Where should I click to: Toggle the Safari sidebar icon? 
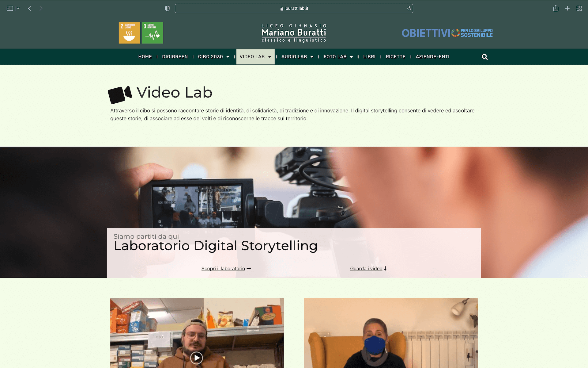coord(10,8)
